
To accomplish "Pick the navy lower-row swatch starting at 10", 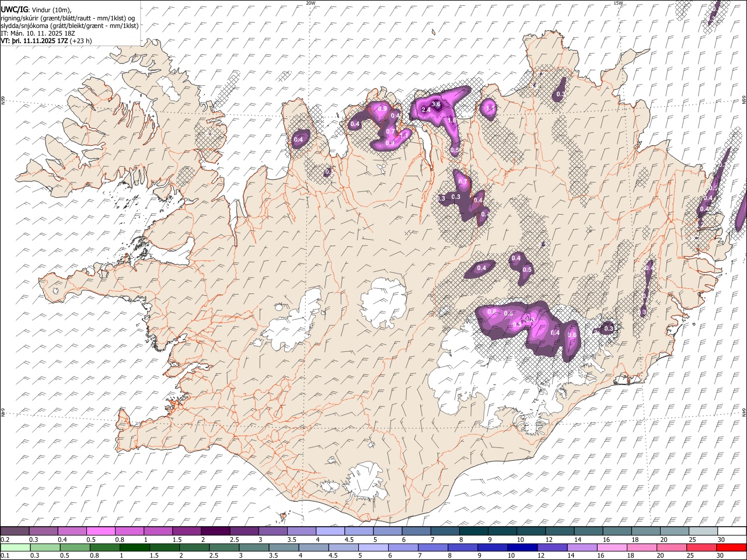I will point(522,547).
